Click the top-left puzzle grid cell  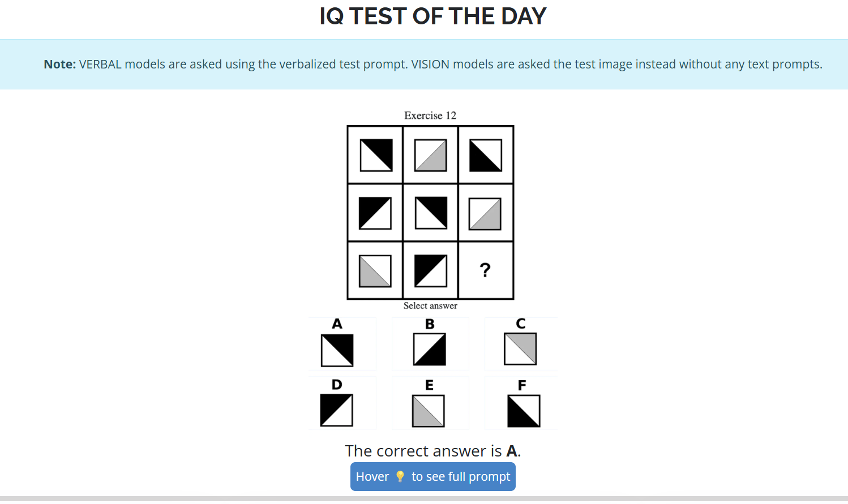tap(376, 155)
